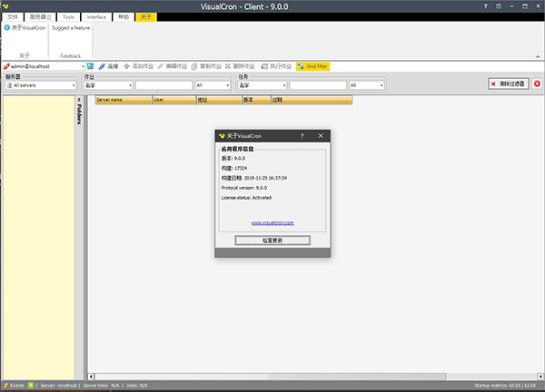This screenshot has height=392, width=545.
Task: Collapse the ribbon with the chevron
Action: (x=538, y=56)
